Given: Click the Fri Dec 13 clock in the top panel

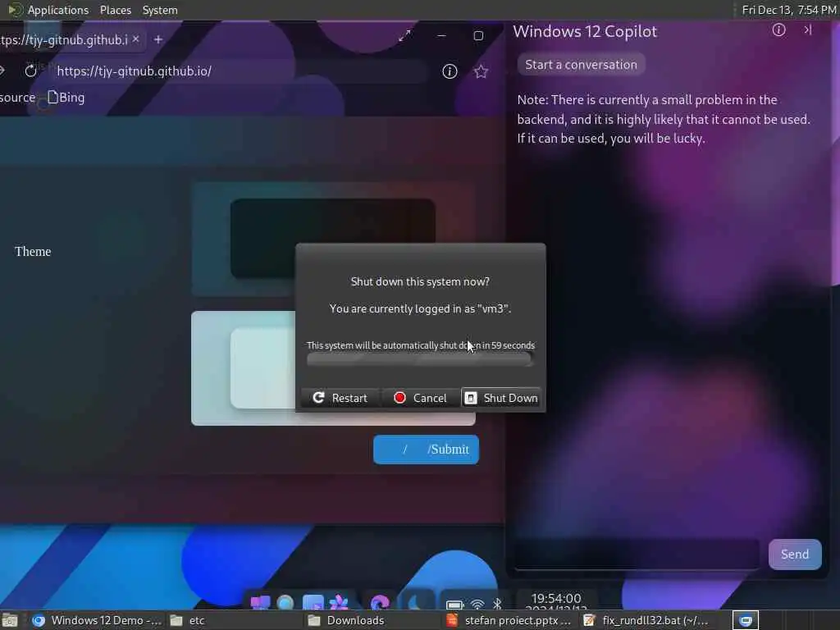Looking at the screenshot, I should (x=788, y=10).
